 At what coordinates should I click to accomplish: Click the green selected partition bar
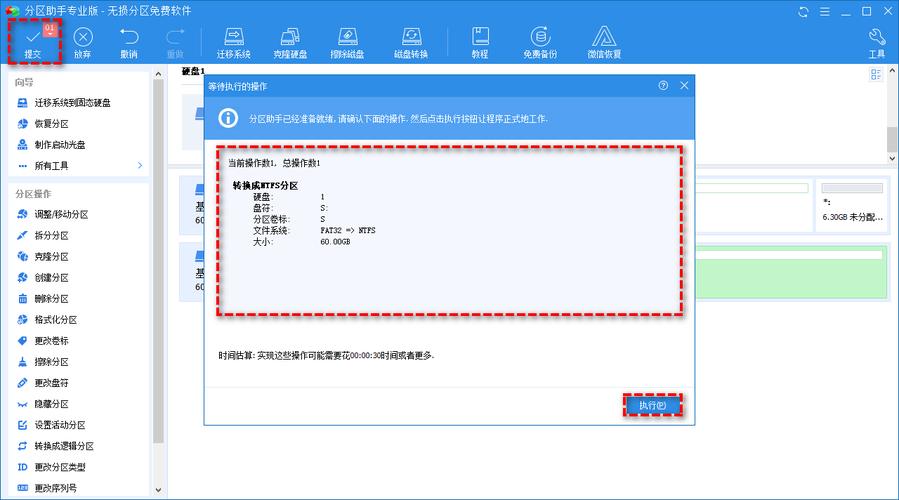pos(790,273)
